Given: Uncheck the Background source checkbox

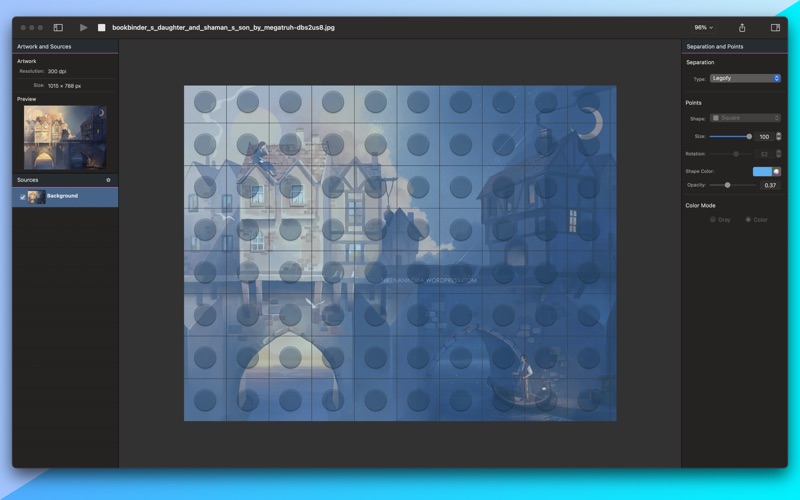Looking at the screenshot, I should click(x=23, y=197).
